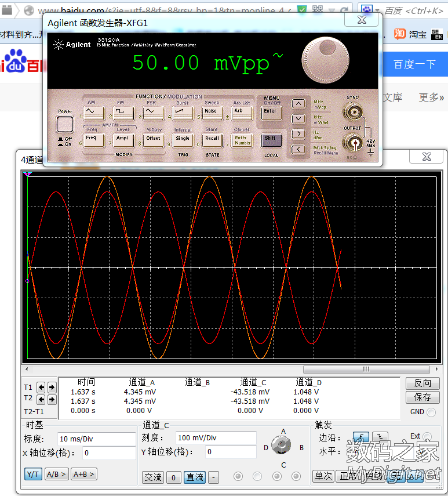
Task: Select the Y/T display mode
Action: tap(33, 474)
